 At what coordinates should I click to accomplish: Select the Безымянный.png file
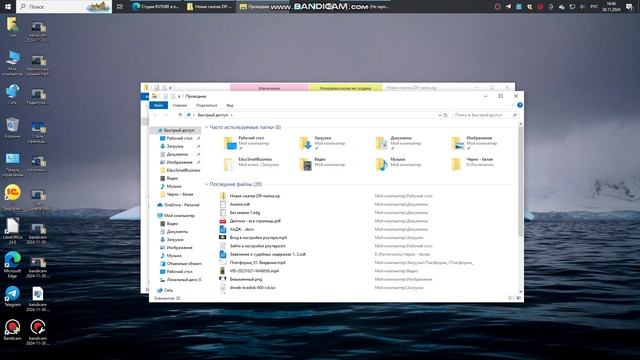point(241,279)
